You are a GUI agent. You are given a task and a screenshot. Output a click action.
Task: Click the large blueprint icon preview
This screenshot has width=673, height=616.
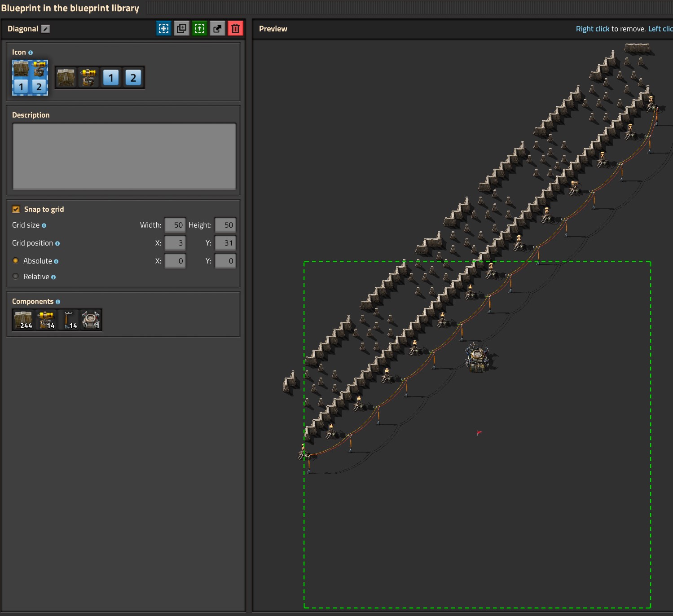coord(30,78)
